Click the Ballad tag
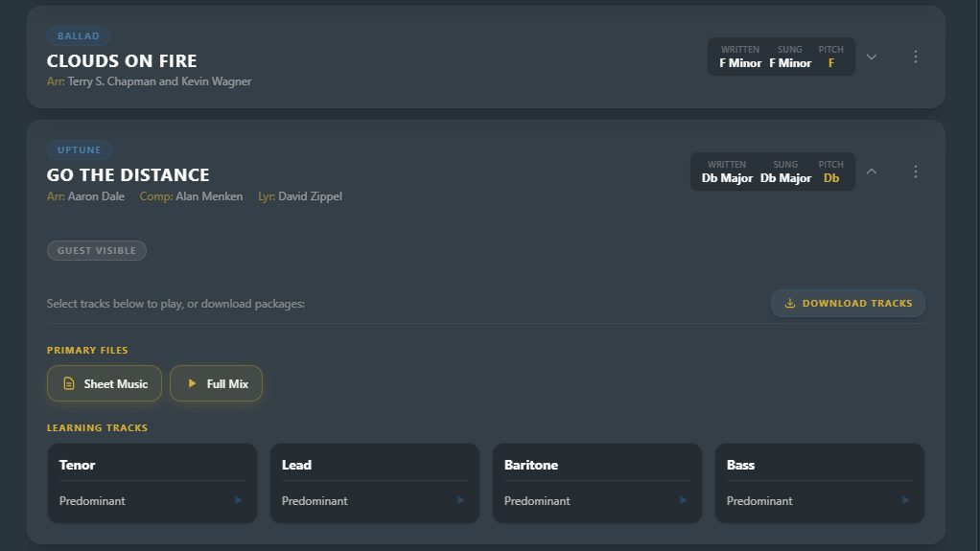Viewport: 980px width, 551px height. [78, 35]
